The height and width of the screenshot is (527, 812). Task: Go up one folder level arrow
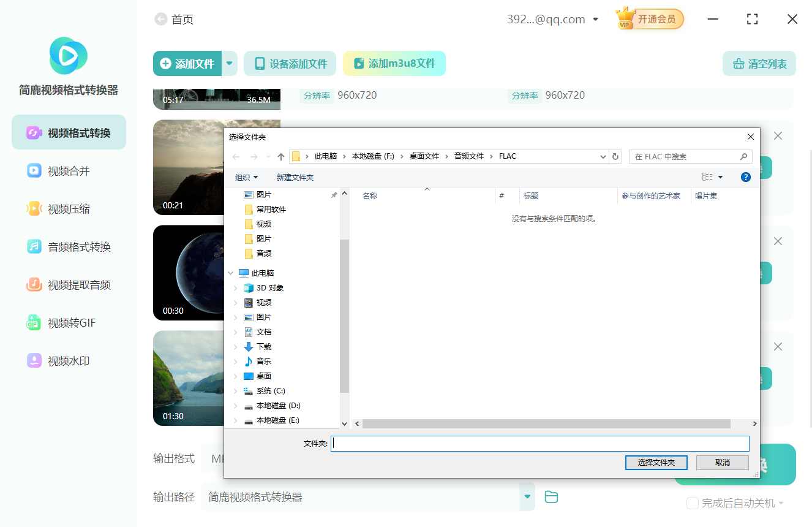pos(281,156)
